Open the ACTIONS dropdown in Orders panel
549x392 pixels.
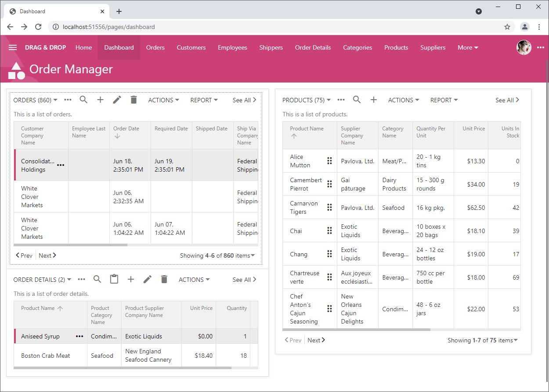coord(163,100)
